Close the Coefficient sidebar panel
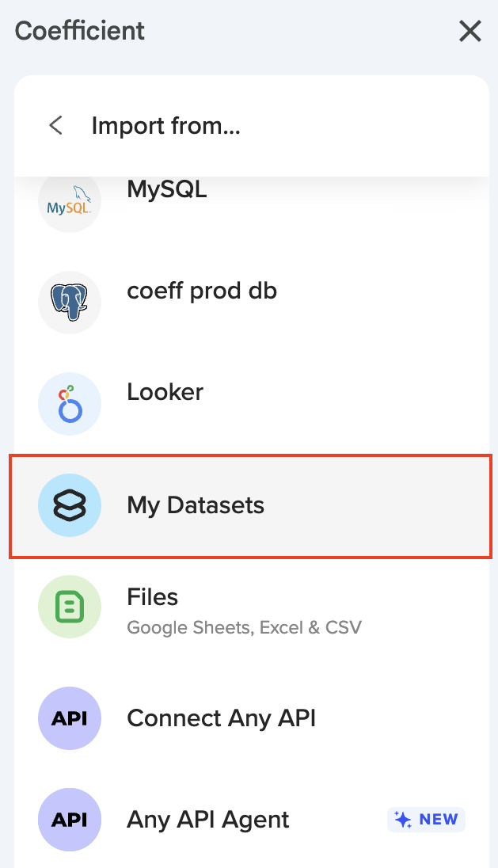This screenshot has width=498, height=868. [x=470, y=31]
